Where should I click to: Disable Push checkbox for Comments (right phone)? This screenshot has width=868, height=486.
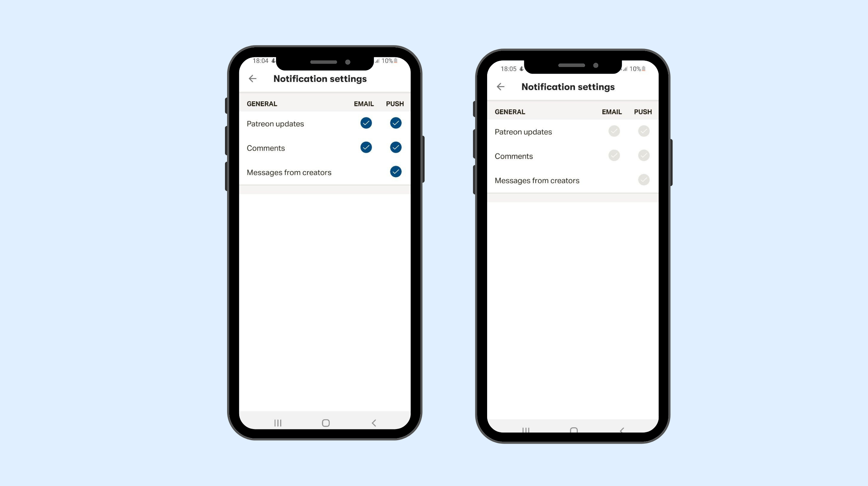click(x=643, y=155)
